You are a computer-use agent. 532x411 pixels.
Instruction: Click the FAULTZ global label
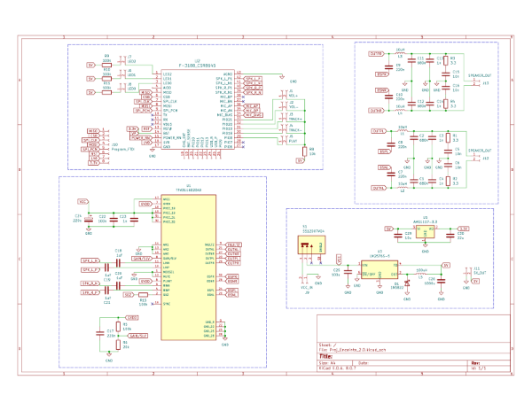(x=234, y=244)
